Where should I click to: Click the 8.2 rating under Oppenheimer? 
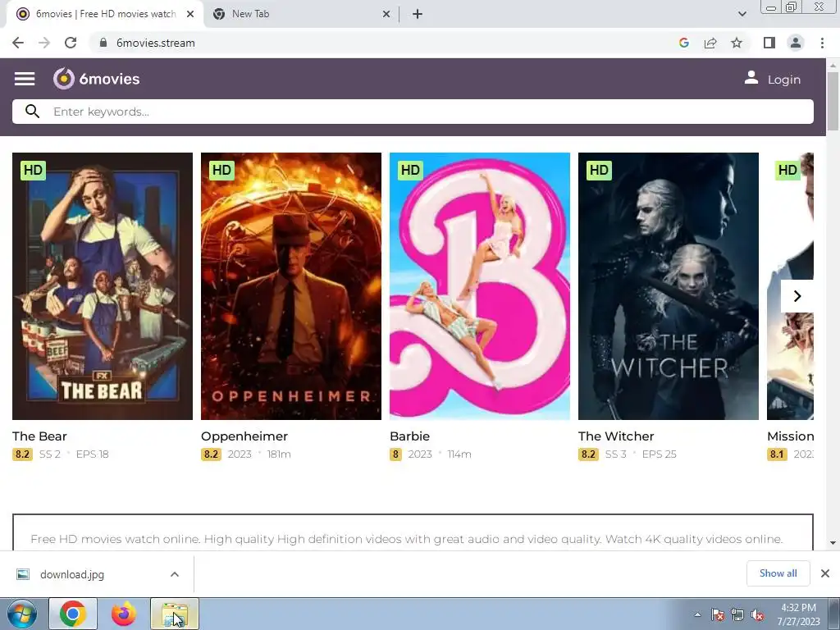click(x=211, y=454)
